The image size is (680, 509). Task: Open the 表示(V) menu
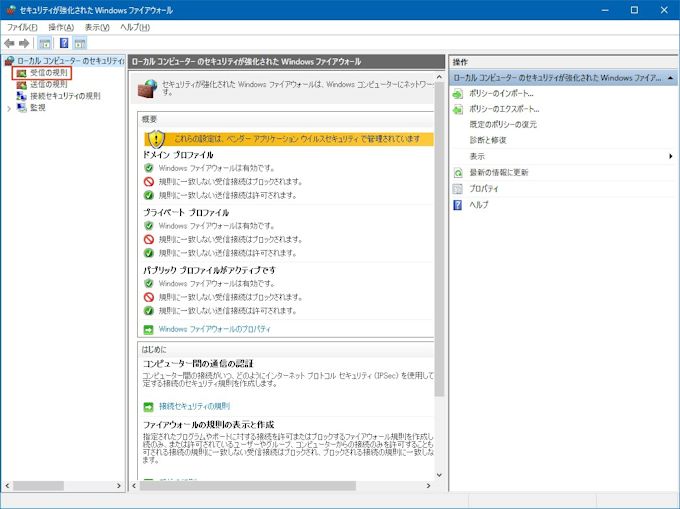click(x=97, y=27)
